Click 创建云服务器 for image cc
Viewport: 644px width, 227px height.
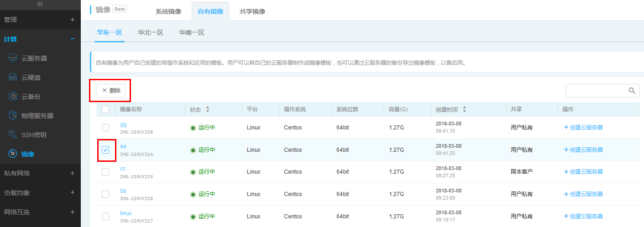pyautogui.click(x=583, y=172)
